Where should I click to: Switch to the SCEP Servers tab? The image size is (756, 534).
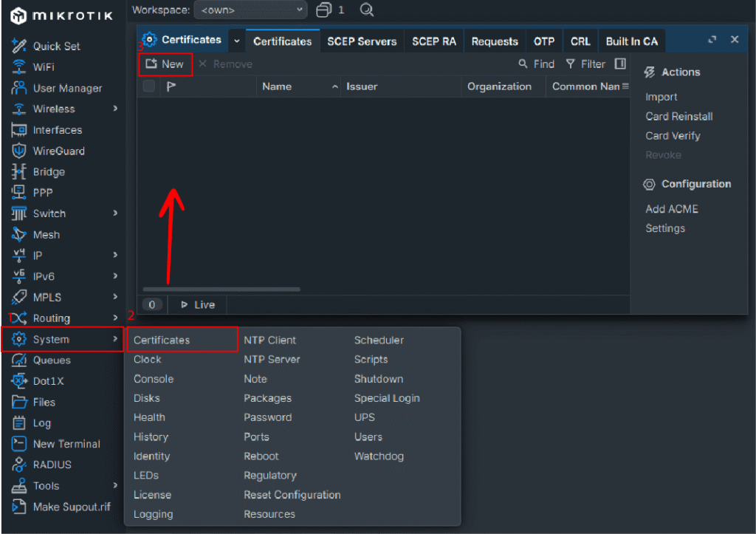(362, 41)
